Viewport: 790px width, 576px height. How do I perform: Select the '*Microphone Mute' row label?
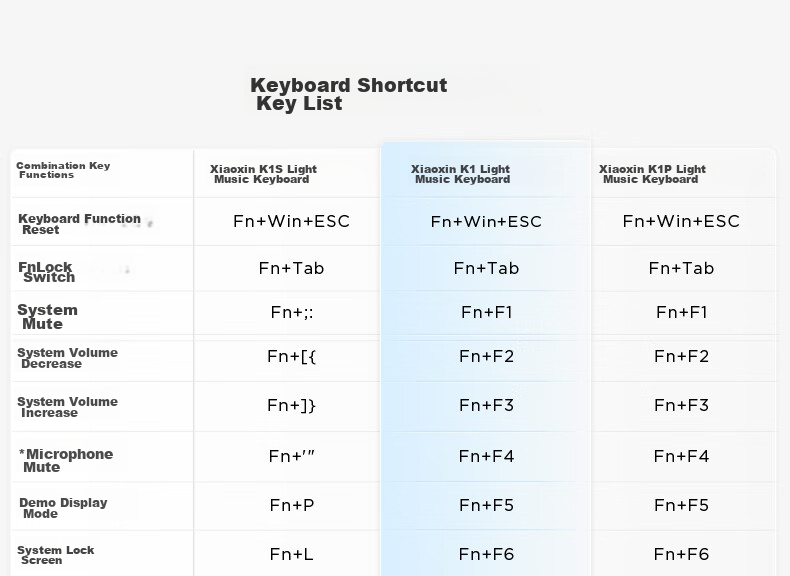(x=66, y=461)
